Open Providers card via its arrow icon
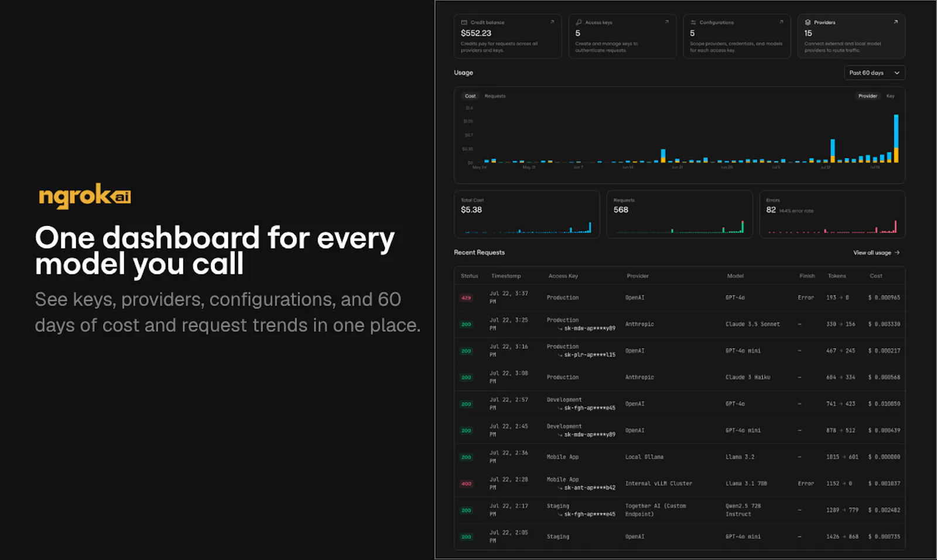The height and width of the screenshot is (560, 937). (895, 22)
